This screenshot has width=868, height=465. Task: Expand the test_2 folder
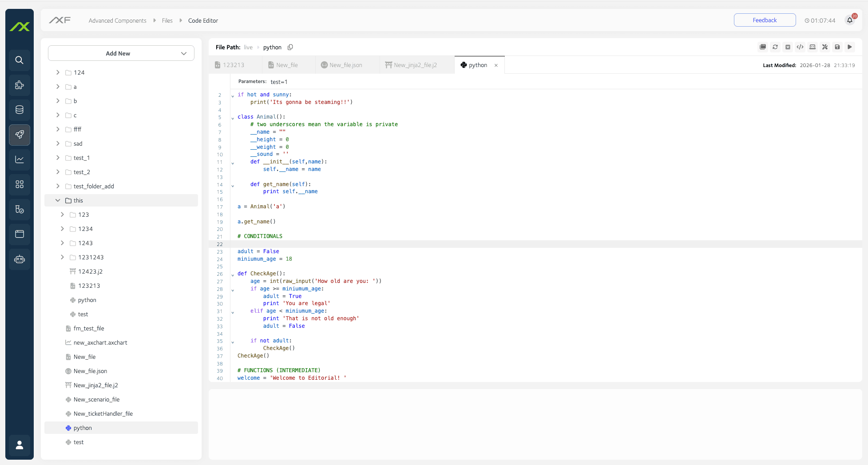tap(58, 172)
